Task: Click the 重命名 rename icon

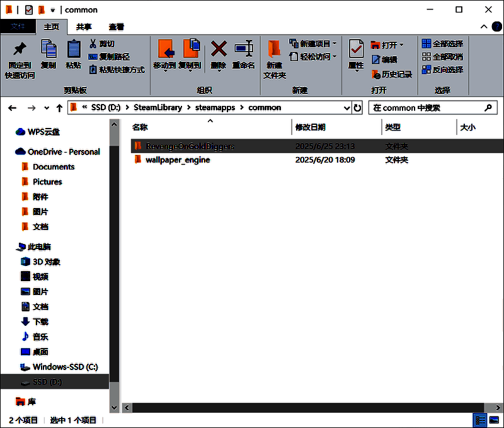Action: tap(243, 49)
